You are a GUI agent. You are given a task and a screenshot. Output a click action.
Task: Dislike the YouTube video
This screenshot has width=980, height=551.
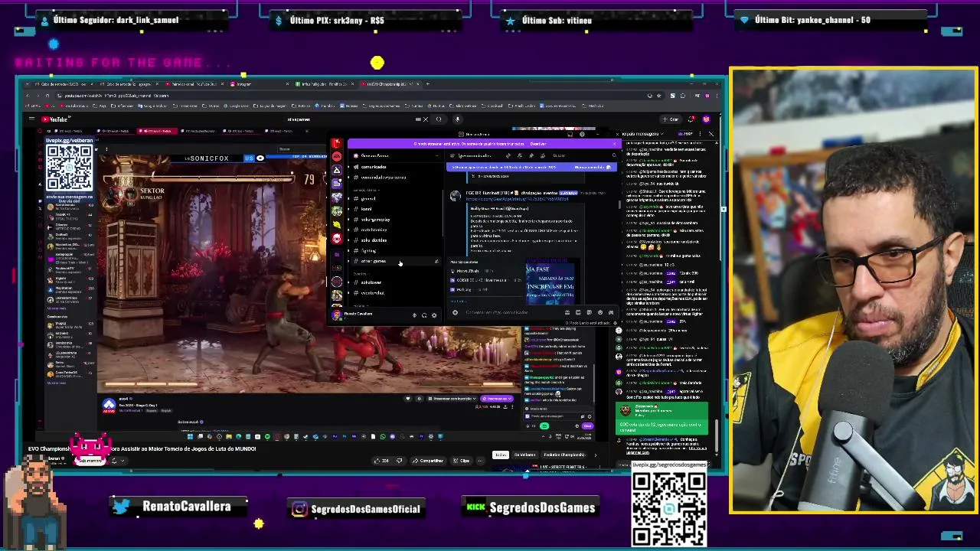point(399,461)
